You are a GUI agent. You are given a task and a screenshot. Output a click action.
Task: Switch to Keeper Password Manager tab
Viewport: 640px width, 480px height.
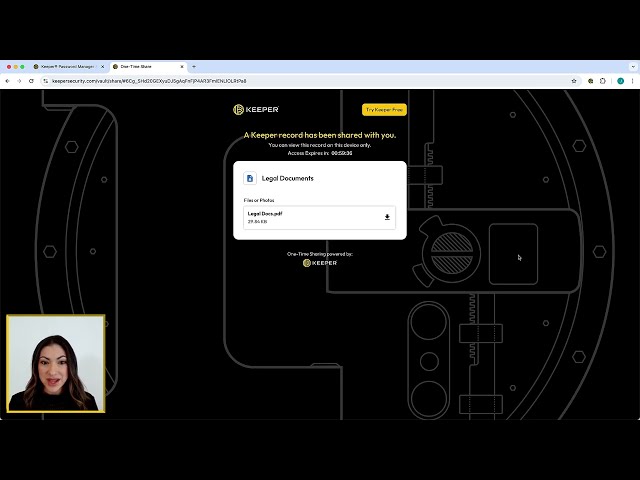67,67
